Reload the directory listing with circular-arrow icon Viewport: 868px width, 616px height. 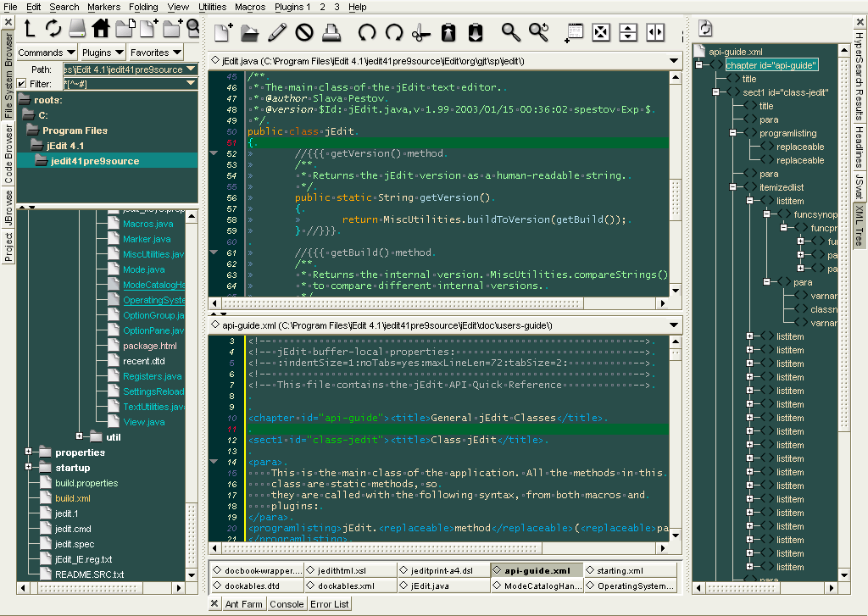pyautogui.click(x=53, y=28)
